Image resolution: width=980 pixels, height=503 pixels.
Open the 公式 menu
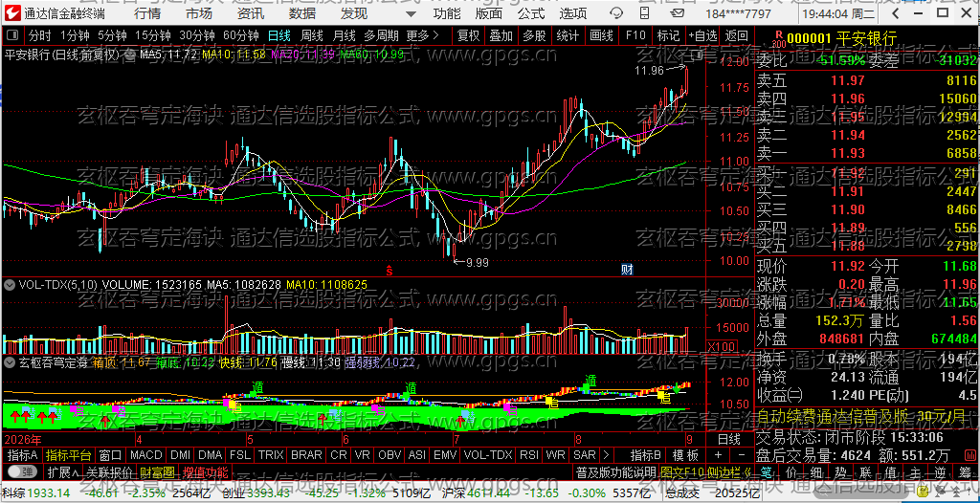coord(531,13)
